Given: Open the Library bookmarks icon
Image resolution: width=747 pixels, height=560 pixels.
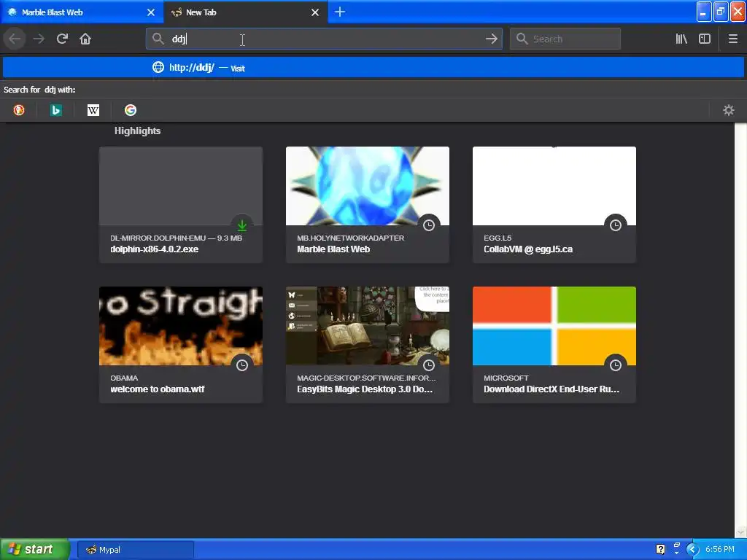Looking at the screenshot, I should pyautogui.click(x=681, y=39).
